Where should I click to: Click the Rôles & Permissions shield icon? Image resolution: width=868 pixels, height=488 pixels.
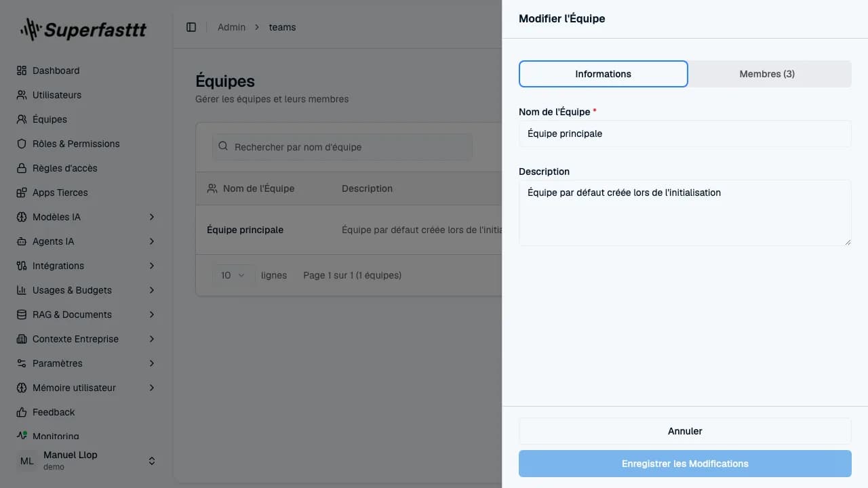click(22, 144)
